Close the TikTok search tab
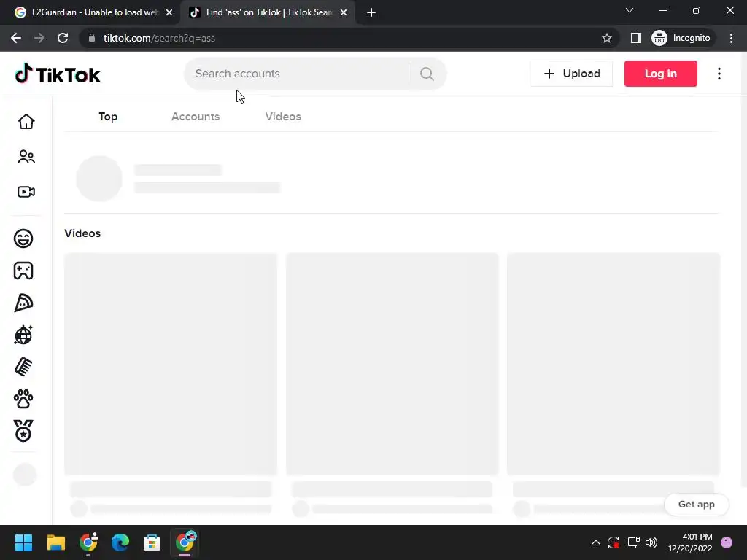This screenshot has height=560, width=747. point(344,12)
